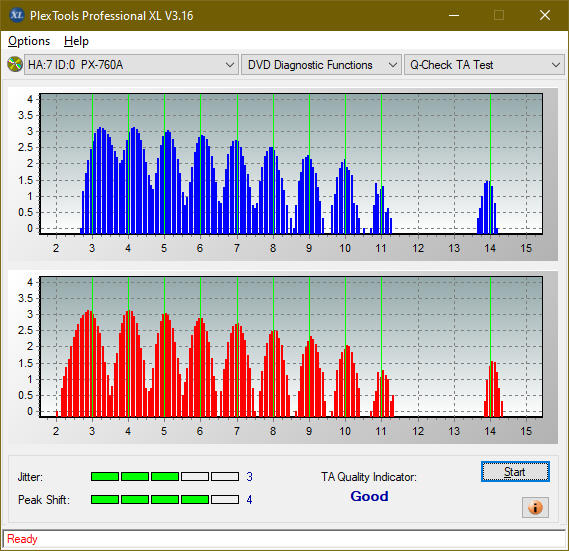Open the Options menu

tap(29, 41)
